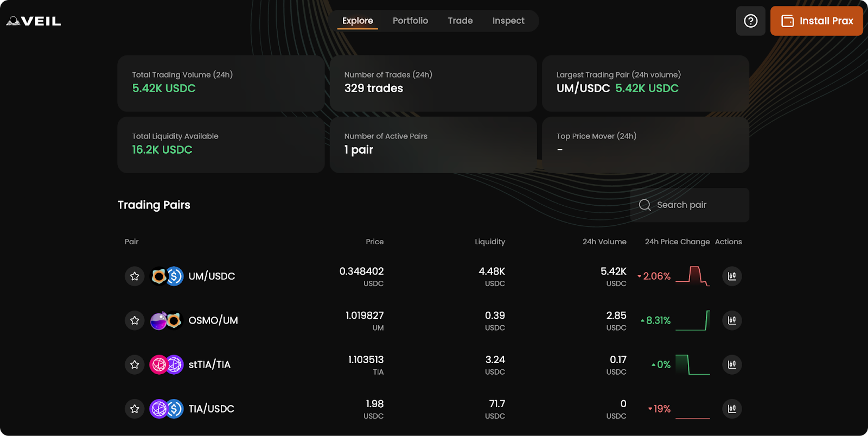868x436 pixels.
Task: Toggle favorite star for stTIA/TIA
Action: (x=135, y=364)
